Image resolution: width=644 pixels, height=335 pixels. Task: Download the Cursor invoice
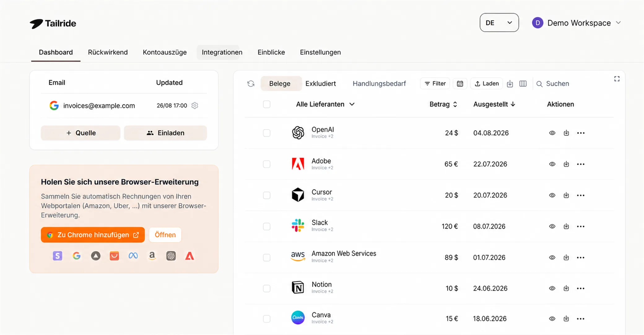coord(566,195)
